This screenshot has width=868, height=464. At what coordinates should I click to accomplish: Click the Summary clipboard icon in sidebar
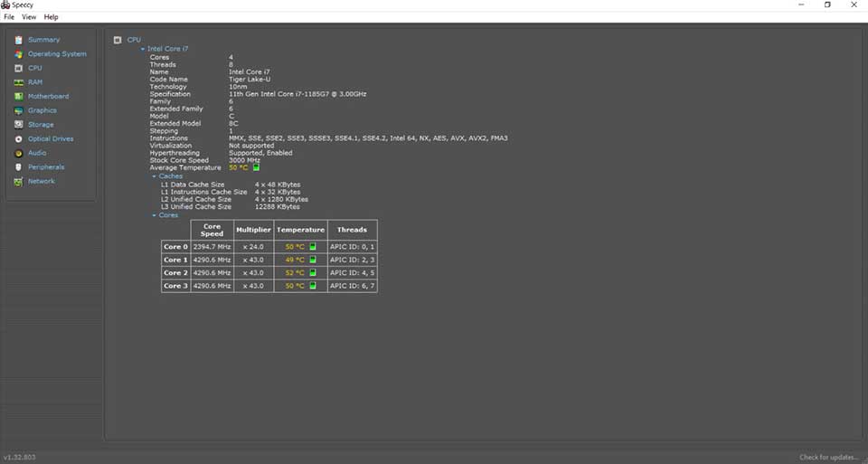click(x=18, y=40)
